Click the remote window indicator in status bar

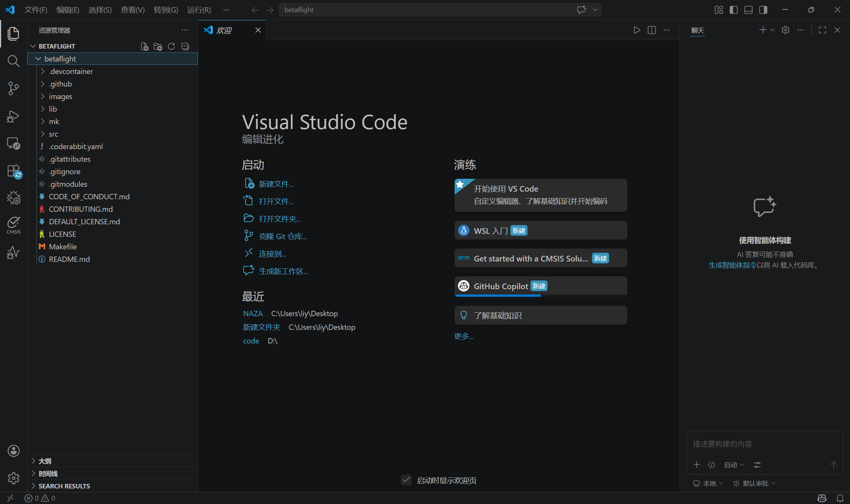coord(10,498)
